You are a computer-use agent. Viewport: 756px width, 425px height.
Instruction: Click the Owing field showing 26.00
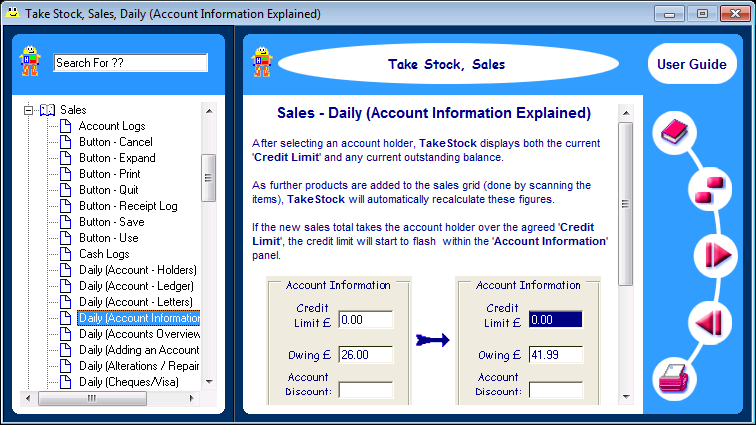[x=365, y=355]
